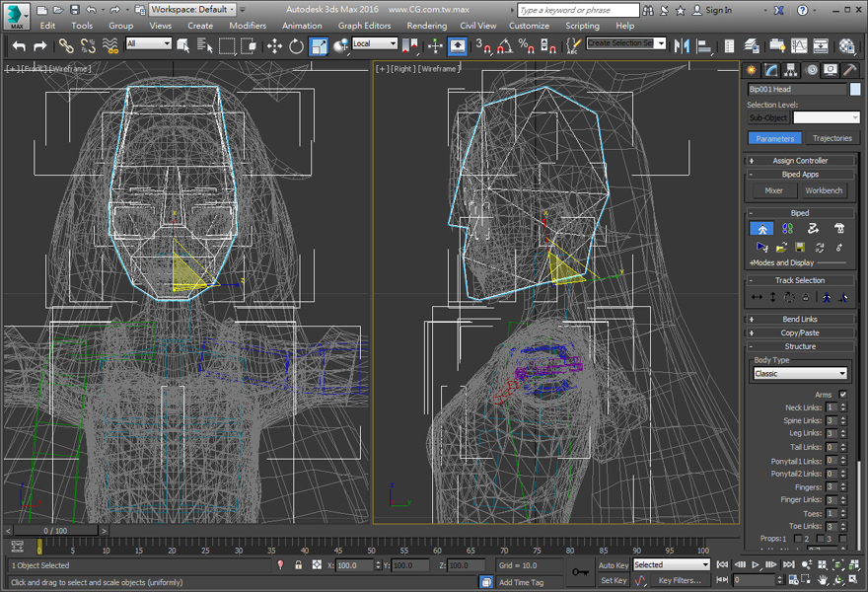The height and width of the screenshot is (592, 868).
Task: Click the Bip001 Head name field
Action: [x=797, y=89]
